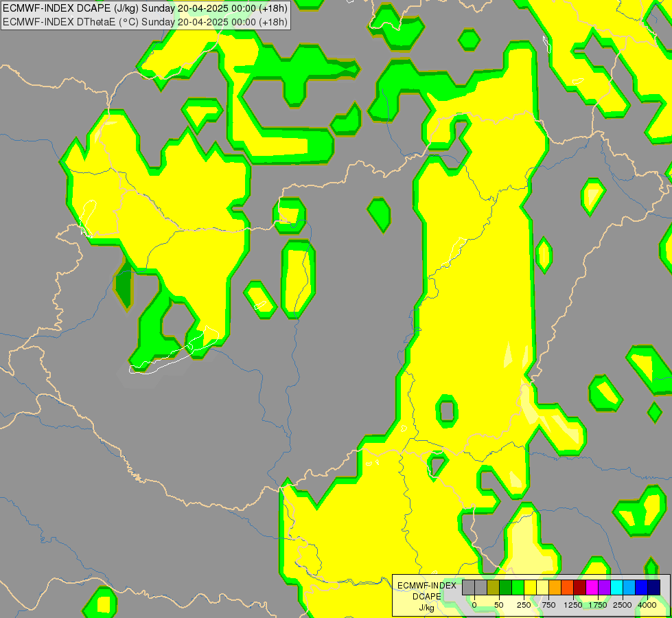672x618 pixels.
Task: Click the legend tick label 4000
Action: [x=647, y=605]
